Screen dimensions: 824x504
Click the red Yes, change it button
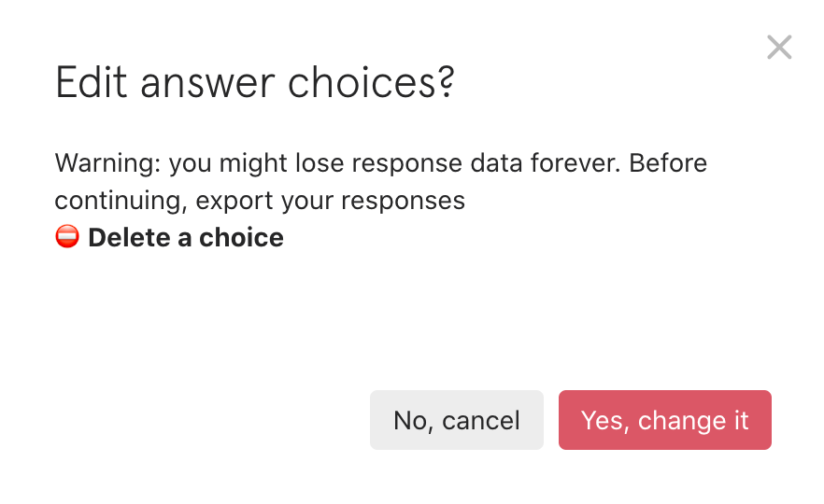(665, 420)
